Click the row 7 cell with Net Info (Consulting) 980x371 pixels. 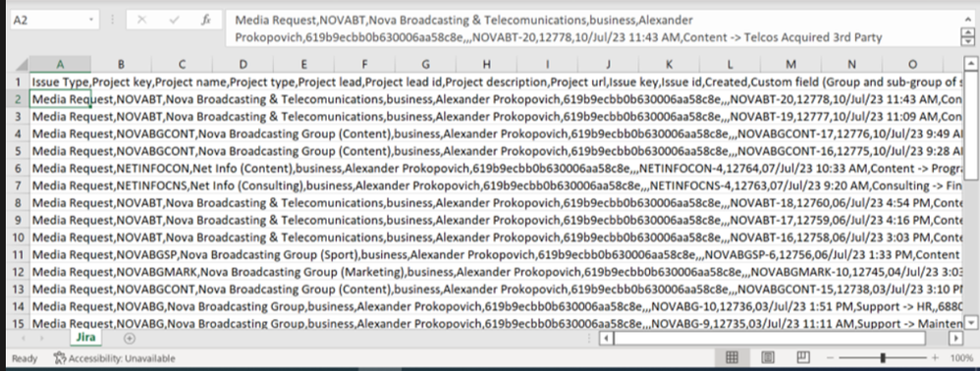click(x=496, y=185)
